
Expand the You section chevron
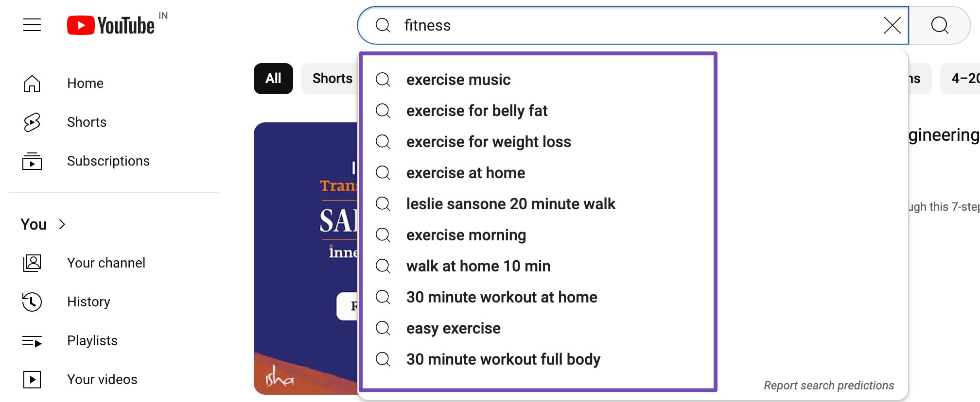62,224
